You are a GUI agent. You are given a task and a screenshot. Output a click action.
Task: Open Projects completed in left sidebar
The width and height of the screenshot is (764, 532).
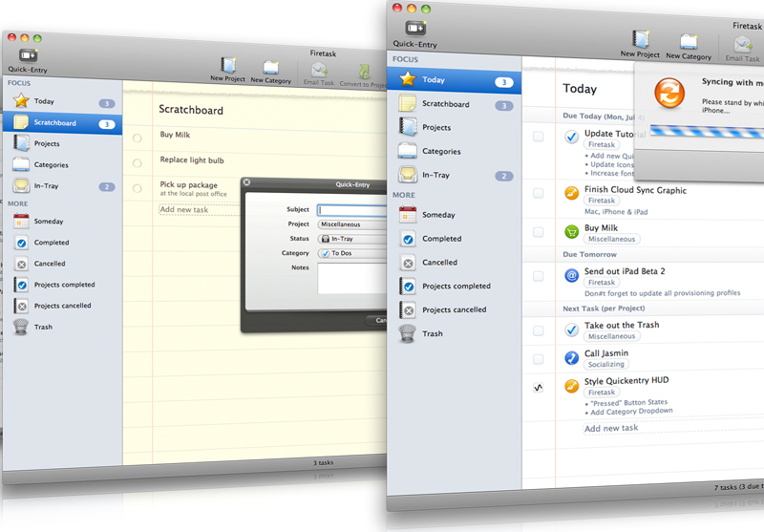click(62, 285)
